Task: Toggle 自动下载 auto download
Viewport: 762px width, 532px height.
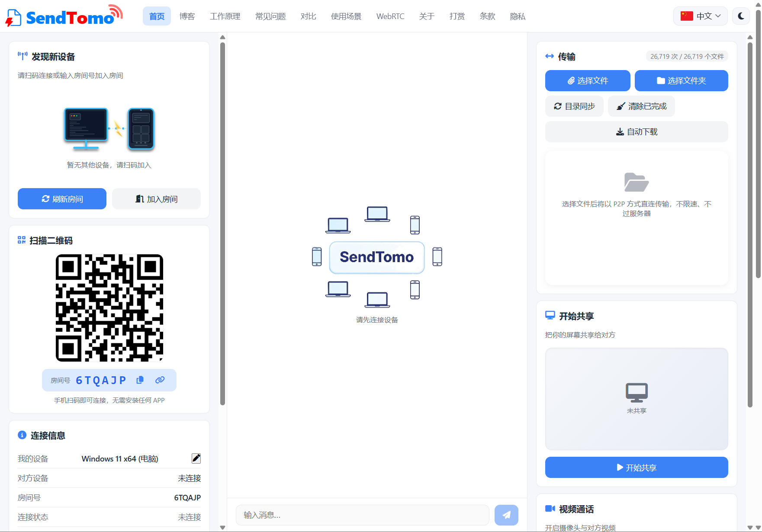Action: 637,131
